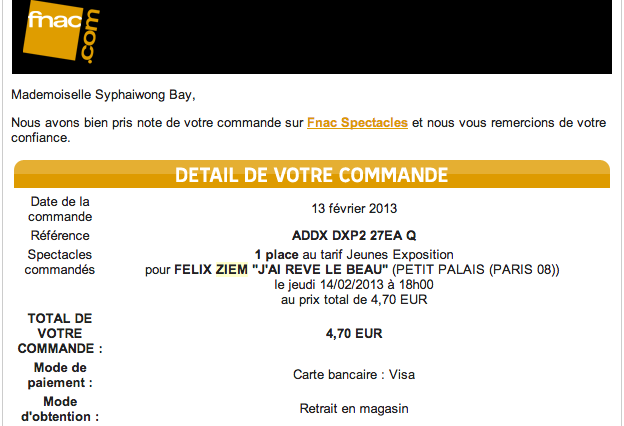The width and height of the screenshot is (624, 426).
Task: Click Carte bancaire : Visa text
Action: (354, 375)
